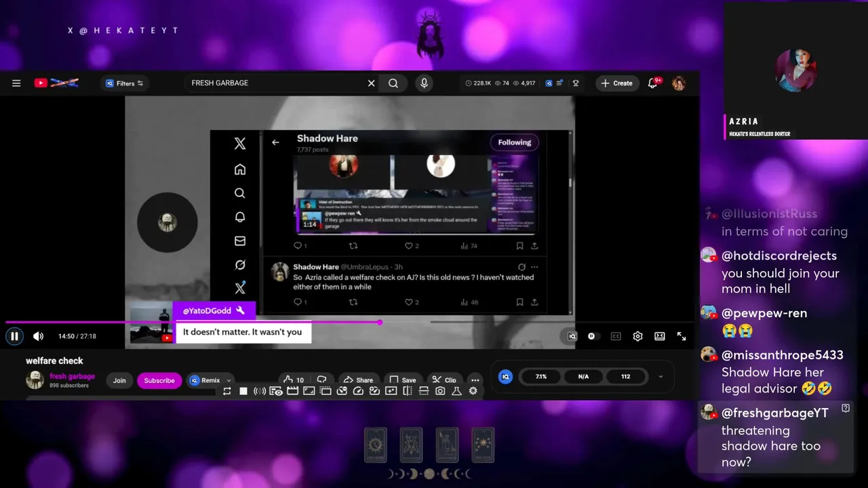This screenshot has height=488, width=868.
Task: Click the Following button on Shadow Hare
Action: [515, 142]
